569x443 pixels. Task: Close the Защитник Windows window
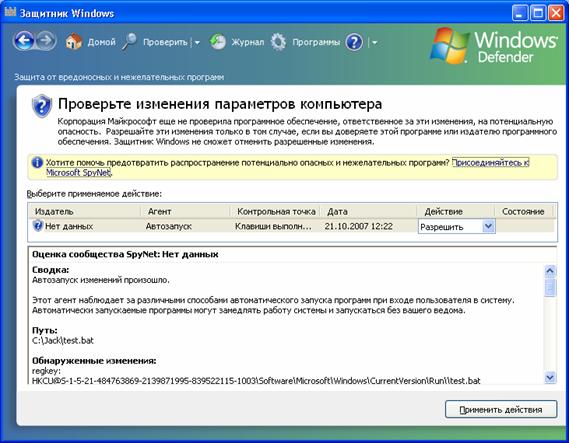click(x=556, y=13)
